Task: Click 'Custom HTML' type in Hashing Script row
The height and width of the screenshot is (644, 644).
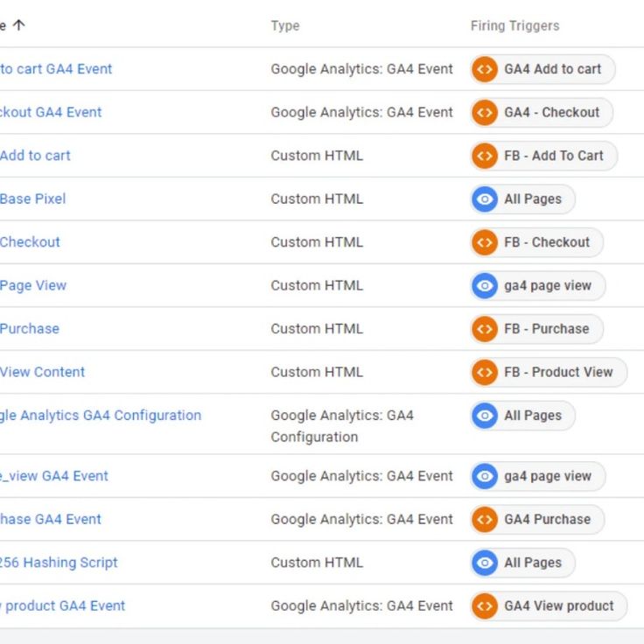Action: (x=317, y=563)
